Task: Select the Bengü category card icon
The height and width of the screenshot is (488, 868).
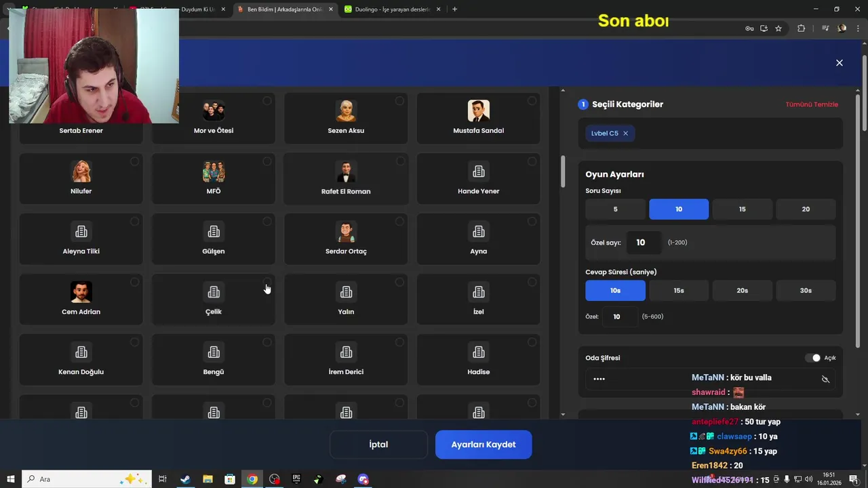Action: [214, 352]
